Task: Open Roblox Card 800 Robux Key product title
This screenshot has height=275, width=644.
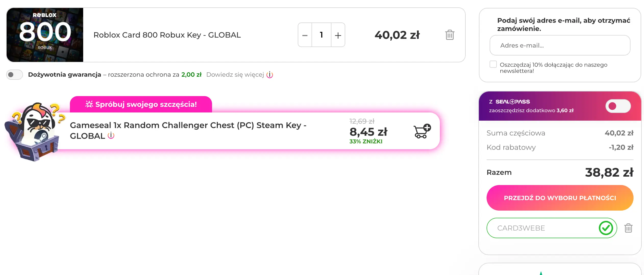Action: point(167,35)
